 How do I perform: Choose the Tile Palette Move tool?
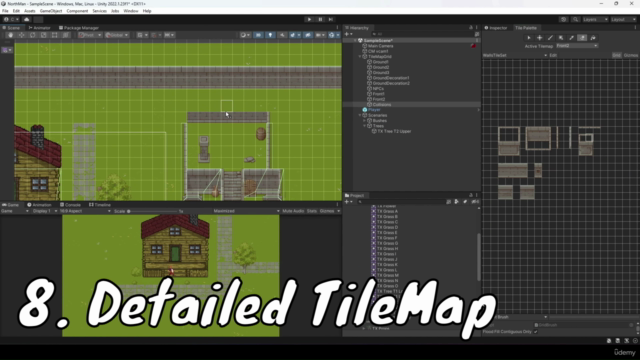point(540,38)
